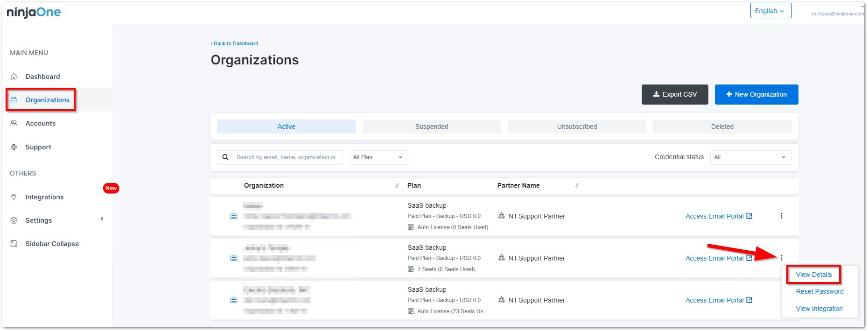Click partner icon in 23 Seats row
Viewport: 868px width, 331px height.
(x=502, y=300)
